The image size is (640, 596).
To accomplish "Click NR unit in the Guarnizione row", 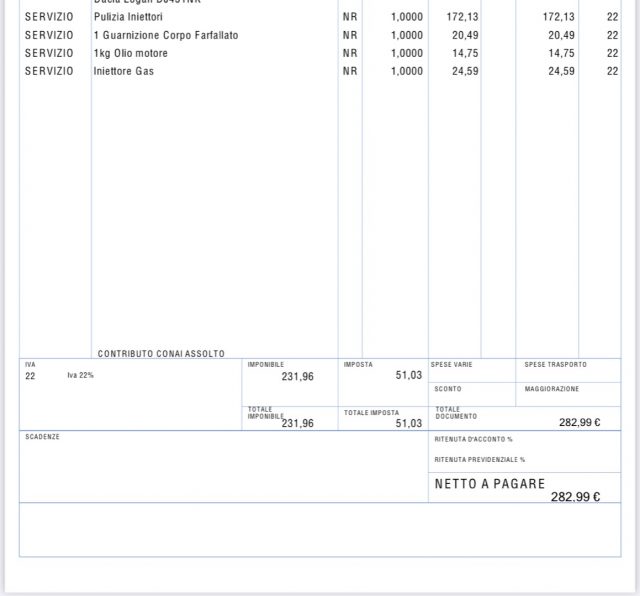I will click(x=350, y=36).
